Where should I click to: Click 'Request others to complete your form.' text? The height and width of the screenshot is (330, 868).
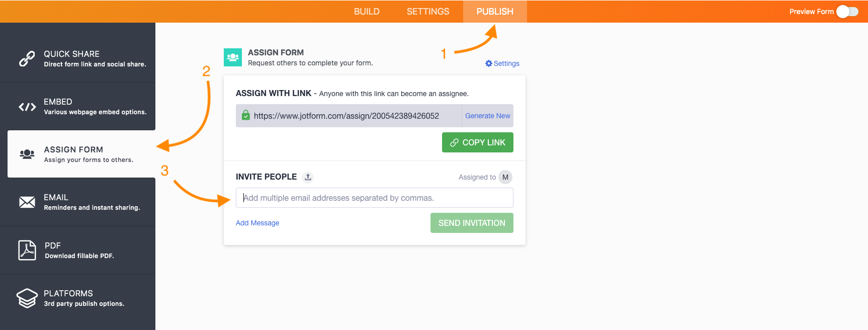310,63
